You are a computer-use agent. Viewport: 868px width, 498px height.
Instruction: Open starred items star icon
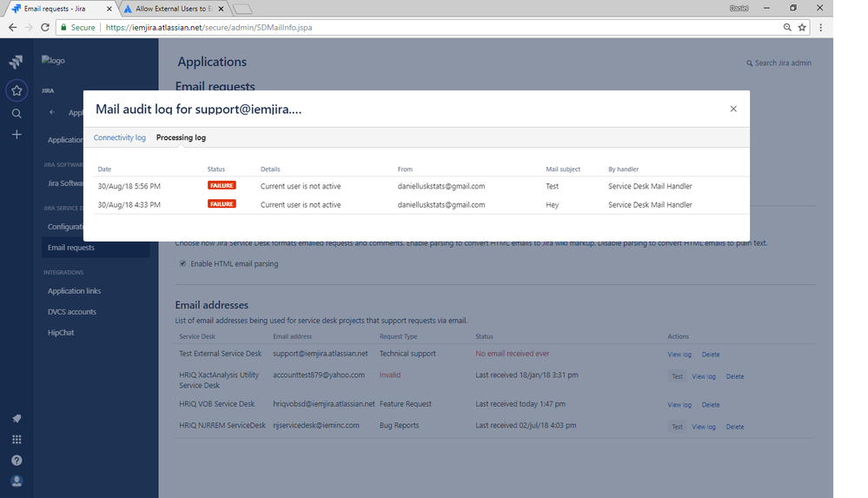point(17,90)
